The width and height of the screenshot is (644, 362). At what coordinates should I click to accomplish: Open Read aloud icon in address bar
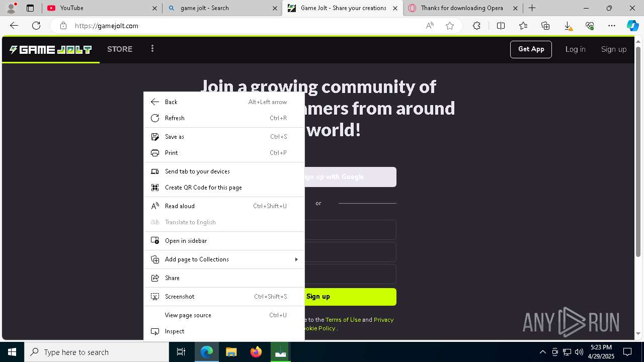point(430,26)
